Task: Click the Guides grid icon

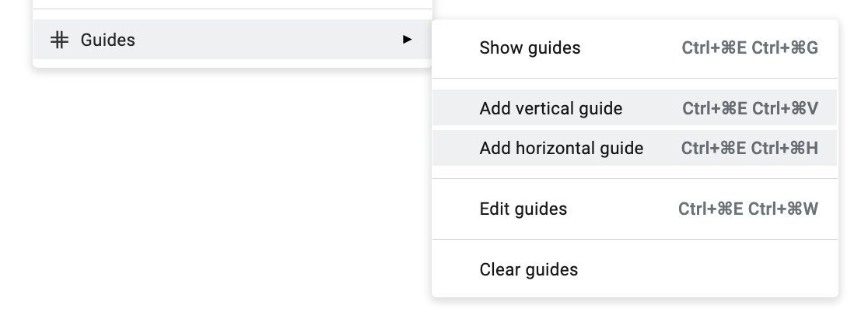Action: coord(59,40)
